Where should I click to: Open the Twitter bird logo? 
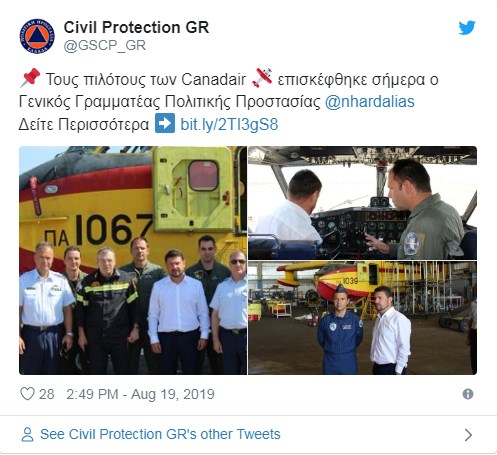point(467,28)
